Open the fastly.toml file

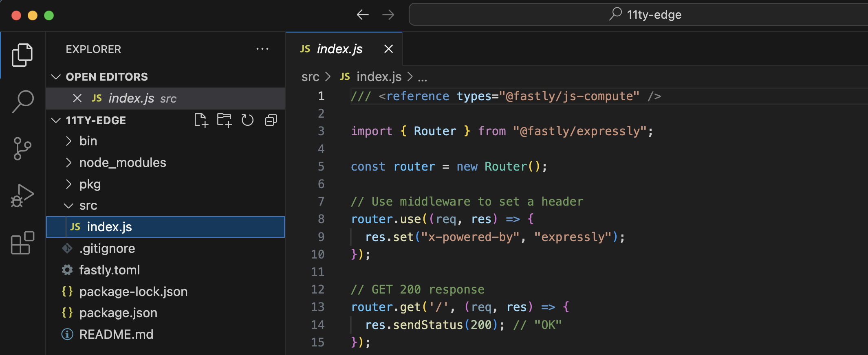(x=165, y=270)
